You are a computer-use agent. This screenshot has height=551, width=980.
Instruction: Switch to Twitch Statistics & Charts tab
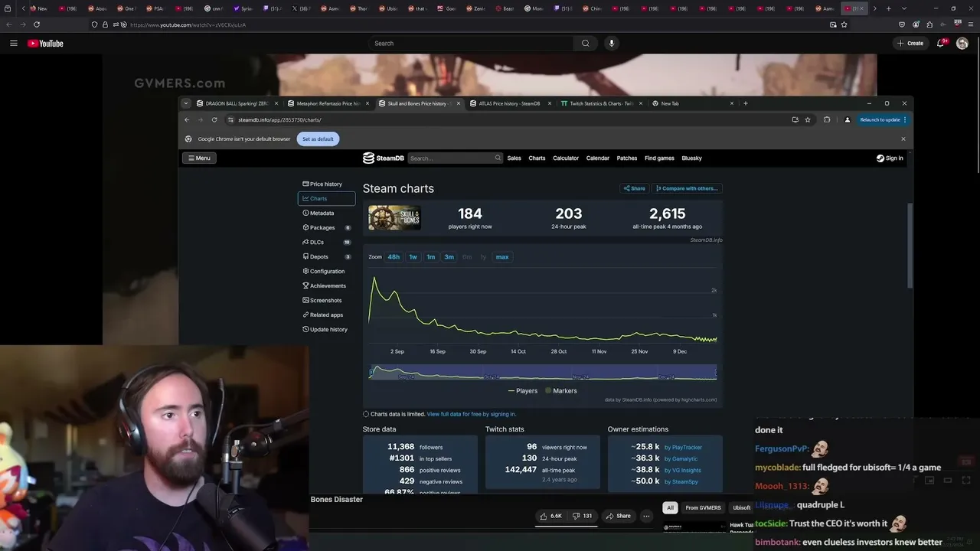(x=601, y=103)
